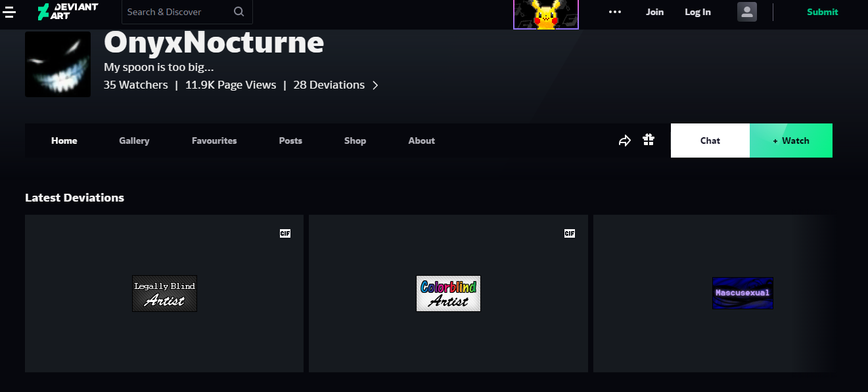
Task: Open the 28 Deviations link
Action: [329, 85]
